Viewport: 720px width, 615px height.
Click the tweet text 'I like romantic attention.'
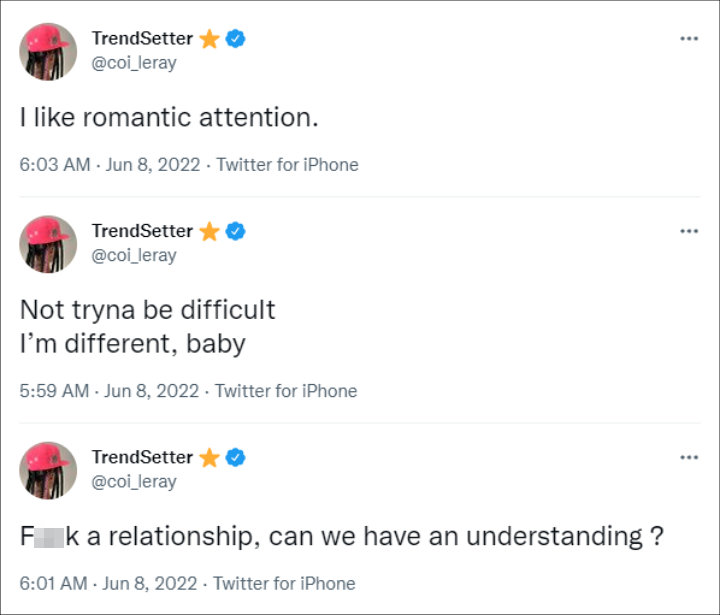point(169,117)
